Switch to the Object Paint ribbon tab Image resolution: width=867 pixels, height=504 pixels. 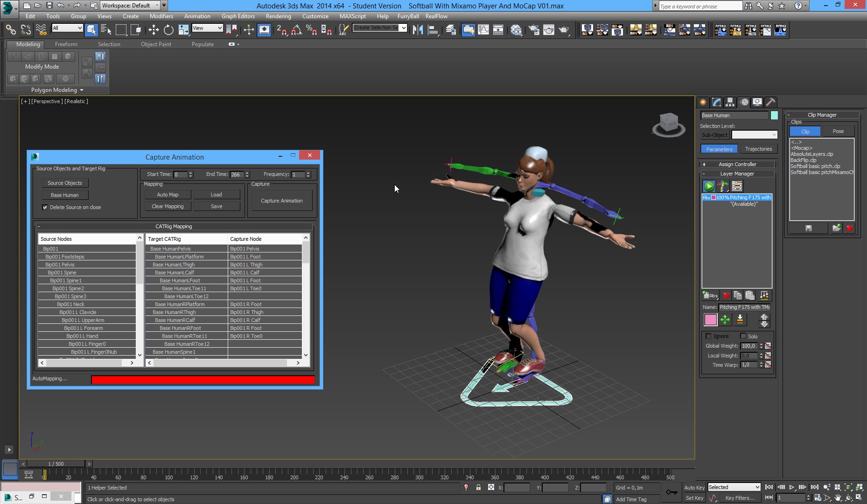156,44
